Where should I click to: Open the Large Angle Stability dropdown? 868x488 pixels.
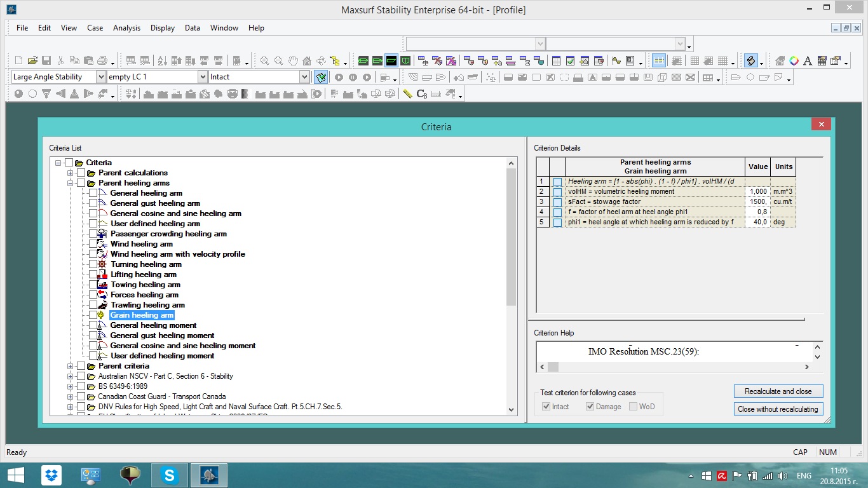click(x=100, y=77)
